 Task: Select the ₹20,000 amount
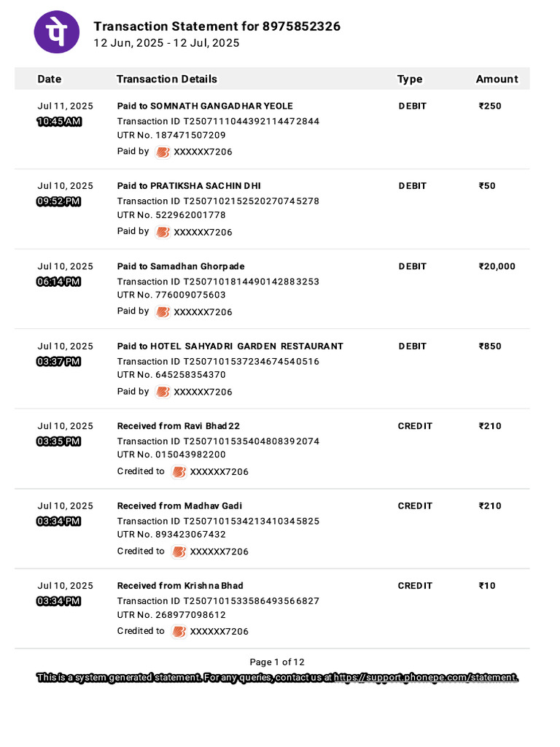tap(497, 266)
